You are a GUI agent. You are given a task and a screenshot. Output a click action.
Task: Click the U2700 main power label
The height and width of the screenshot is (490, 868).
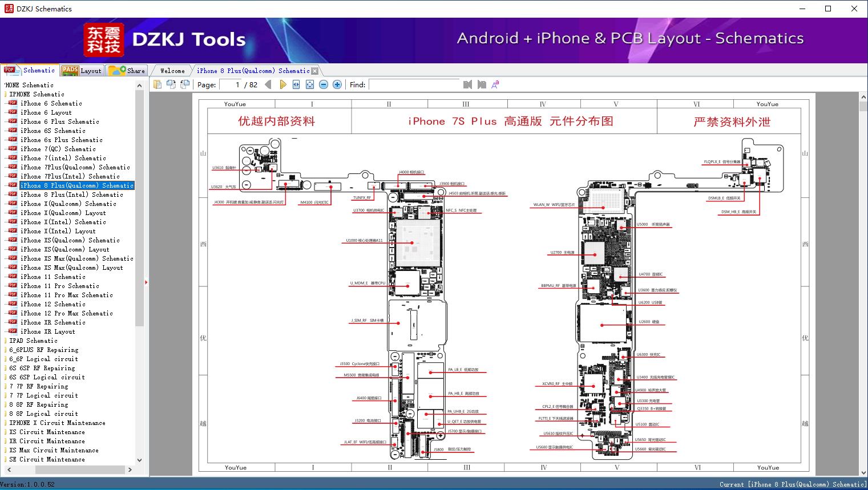pyautogui.click(x=562, y=252)
